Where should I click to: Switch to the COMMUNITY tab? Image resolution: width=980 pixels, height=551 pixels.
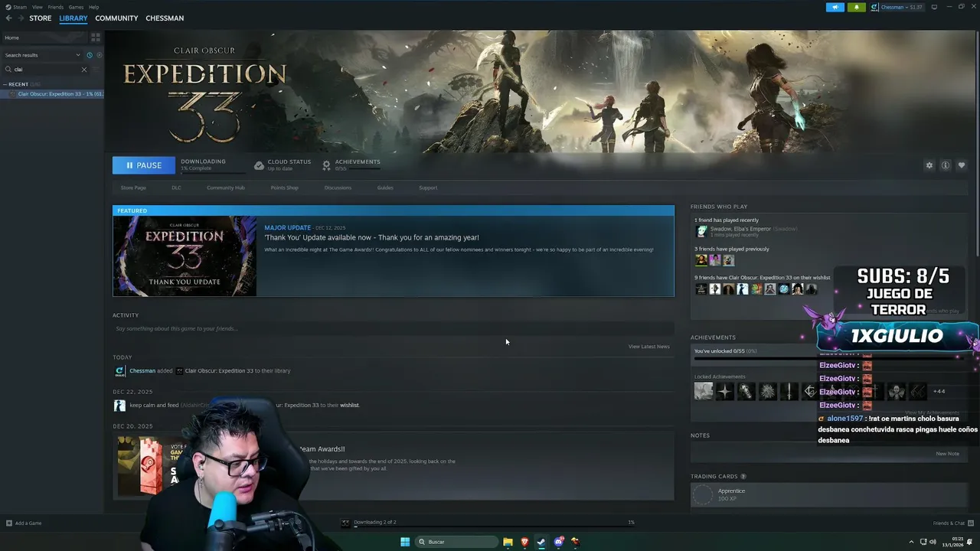tap(116, 18)
